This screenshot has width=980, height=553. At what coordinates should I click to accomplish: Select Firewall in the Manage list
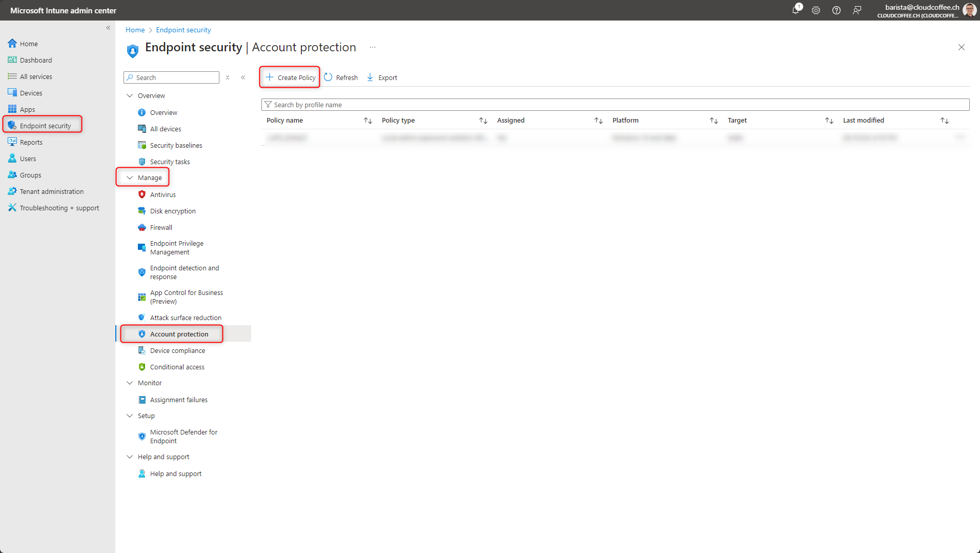(162, 227)
